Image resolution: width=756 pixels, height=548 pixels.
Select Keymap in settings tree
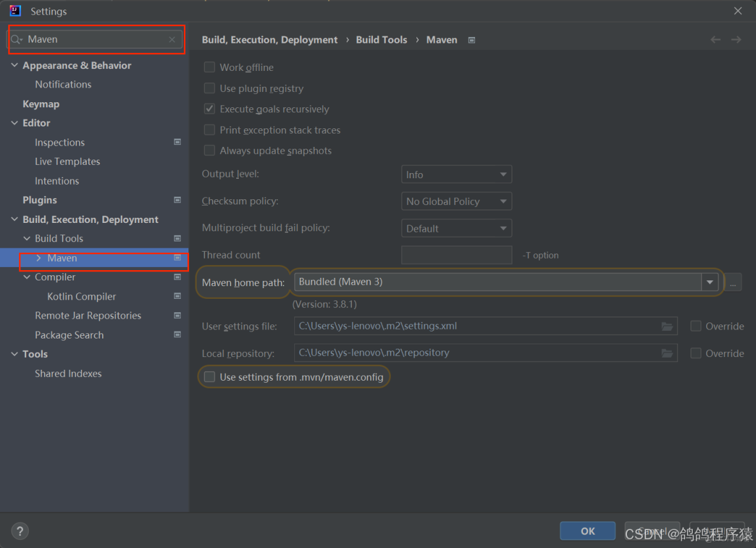click(x=41, y=104)
